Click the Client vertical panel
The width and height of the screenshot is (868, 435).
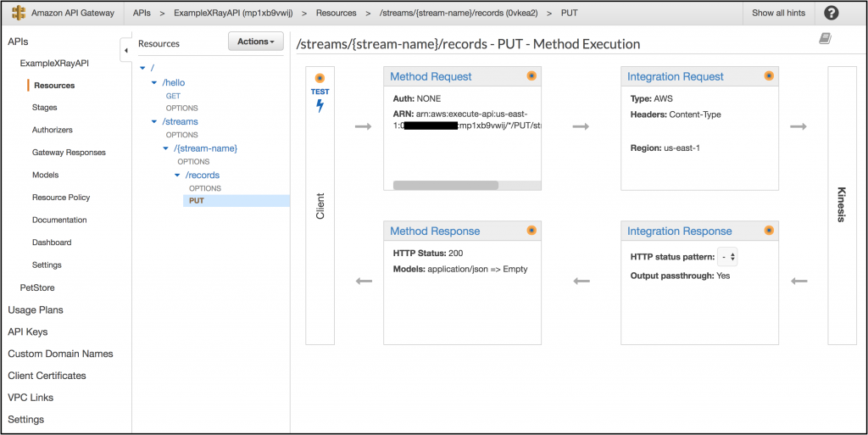click(x=320, y=206)
